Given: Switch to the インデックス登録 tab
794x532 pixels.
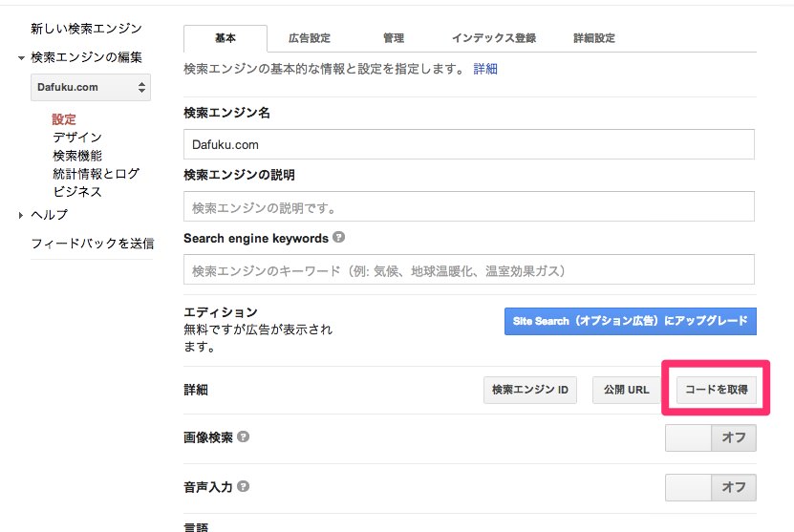Looking at the screenshot, I should click(x=494, y=38).
